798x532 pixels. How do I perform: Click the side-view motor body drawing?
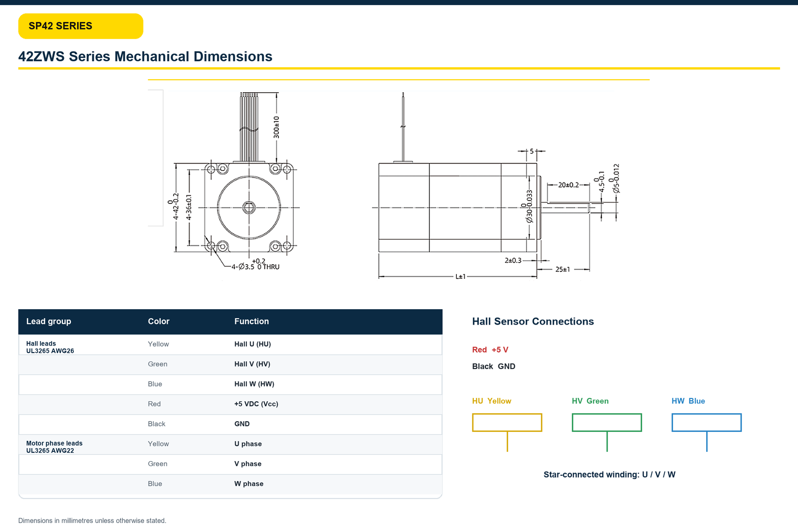point(457,207)
